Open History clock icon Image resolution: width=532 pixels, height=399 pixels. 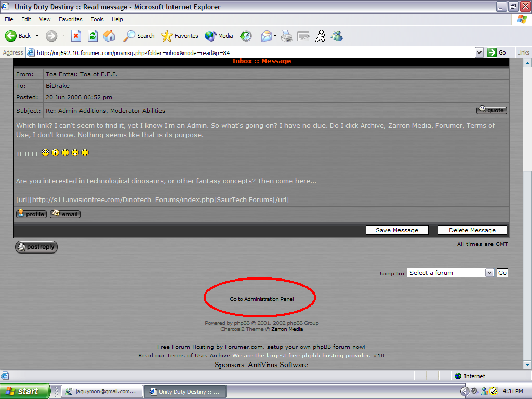[246, 36]
